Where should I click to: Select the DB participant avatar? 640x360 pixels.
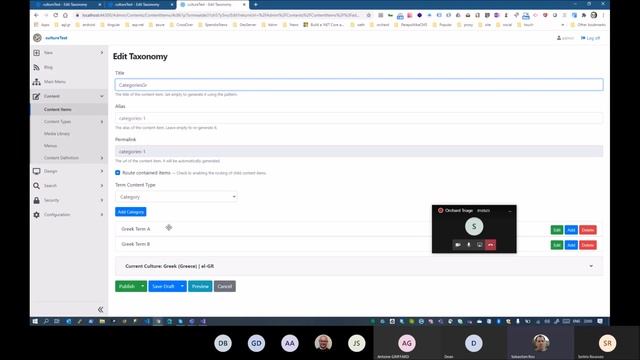223,343
